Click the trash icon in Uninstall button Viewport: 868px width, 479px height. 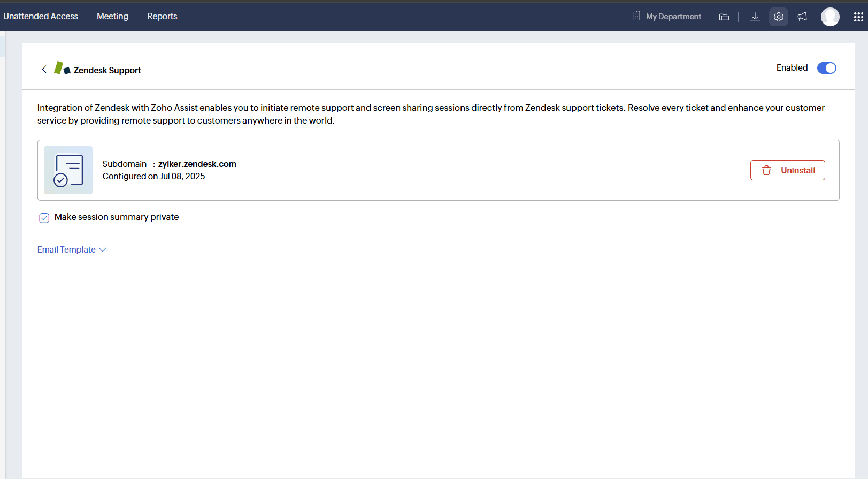click(766, 170)
